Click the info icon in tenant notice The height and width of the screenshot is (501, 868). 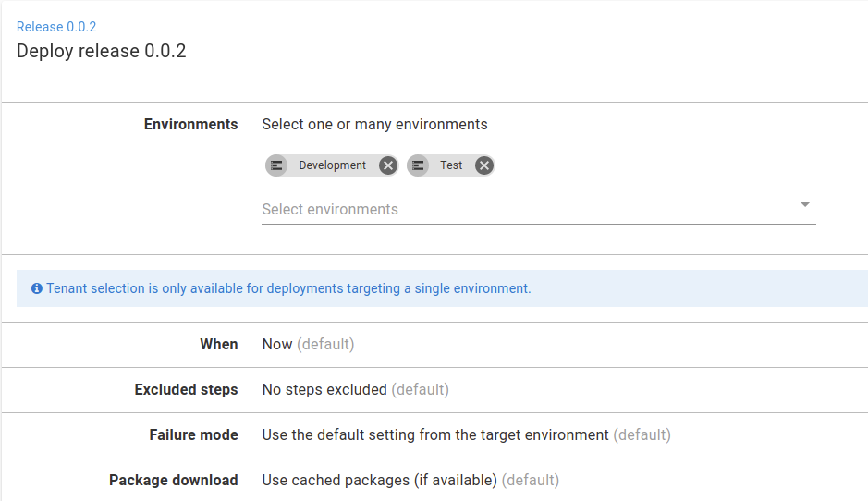click(37, 288)
